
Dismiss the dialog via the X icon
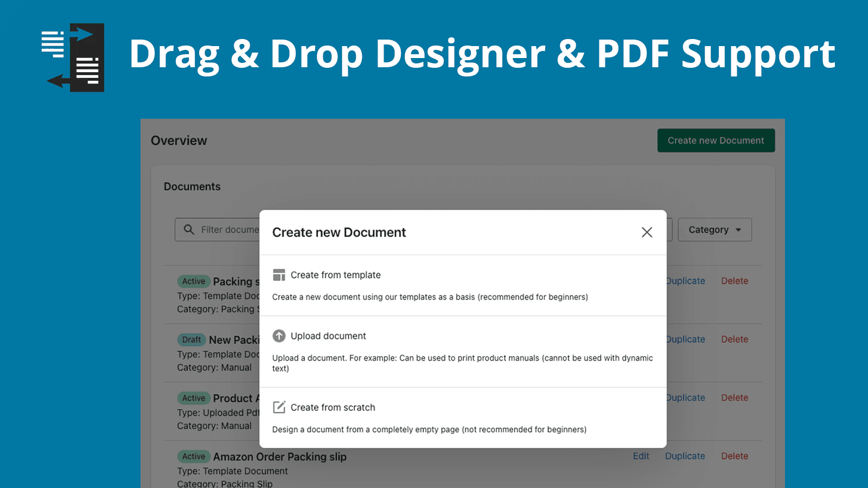pos(647,232)
